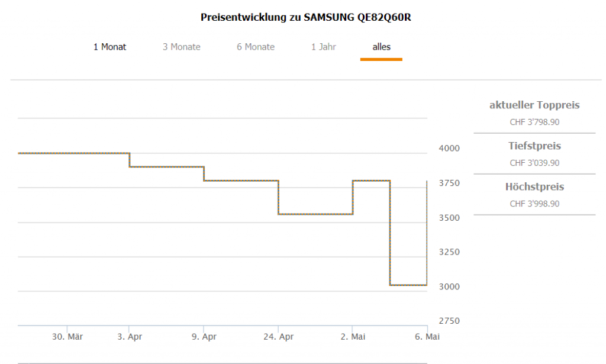
Task: Click the 9. Apr axis date
Action: (204, 336)
